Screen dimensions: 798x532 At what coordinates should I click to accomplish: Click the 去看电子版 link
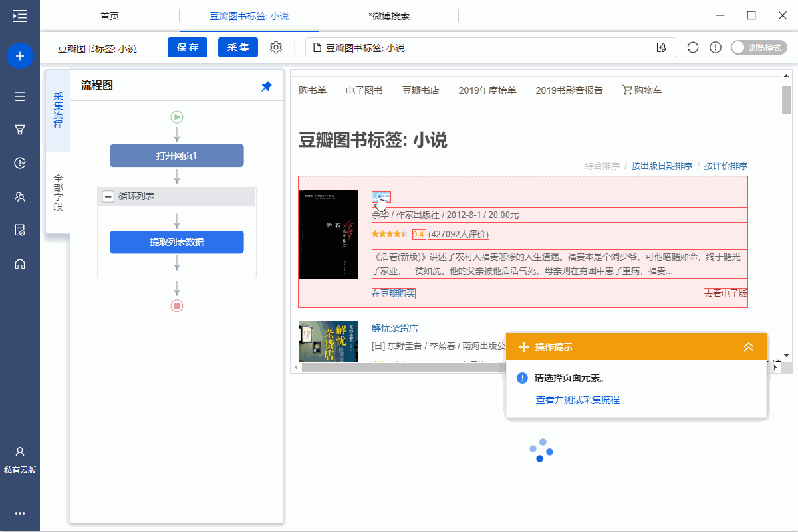(726, 293)
